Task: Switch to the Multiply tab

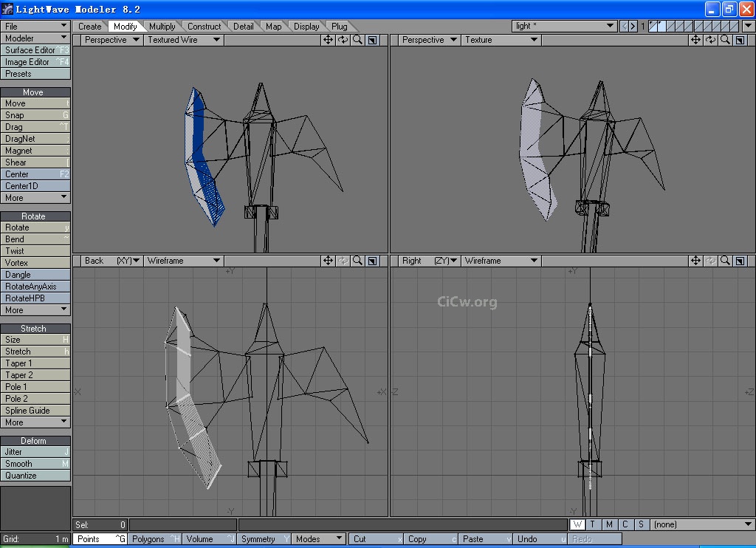Action: 162,27
